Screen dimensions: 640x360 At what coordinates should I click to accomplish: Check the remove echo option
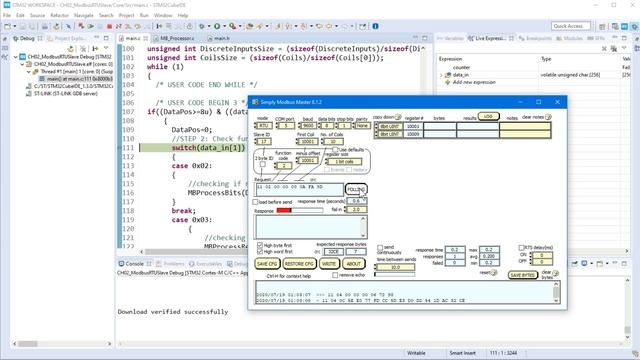pyautogui.click(x=335, y=276)
